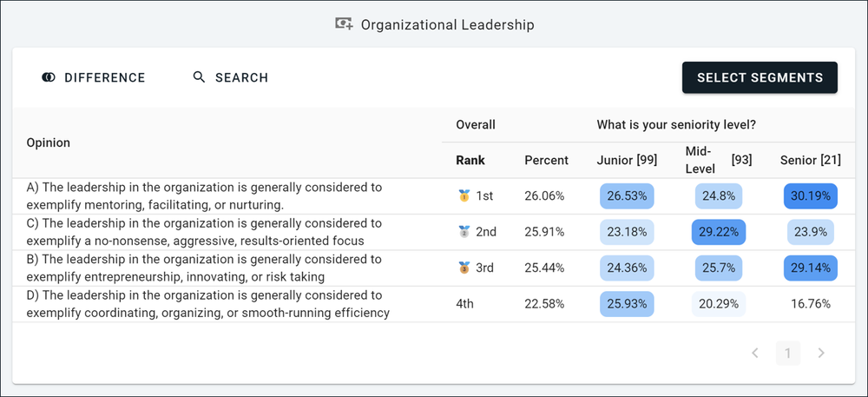Go to the next page arrow

pyautogui.click(x=821, y=353)
